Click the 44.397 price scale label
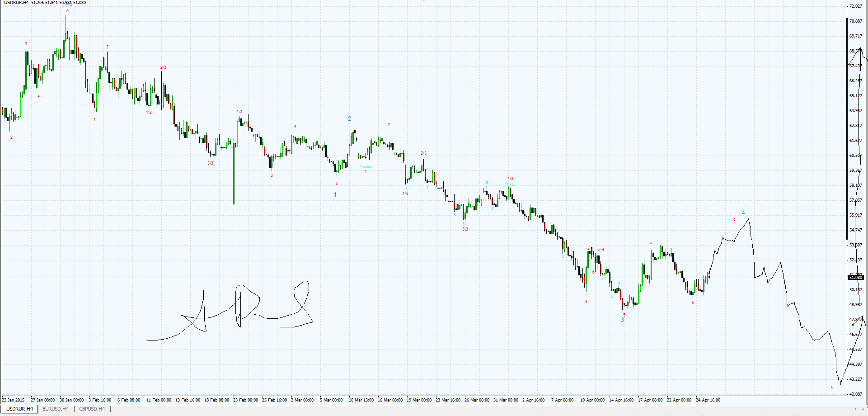Screen dimensions: 868x416 point(856,364)
